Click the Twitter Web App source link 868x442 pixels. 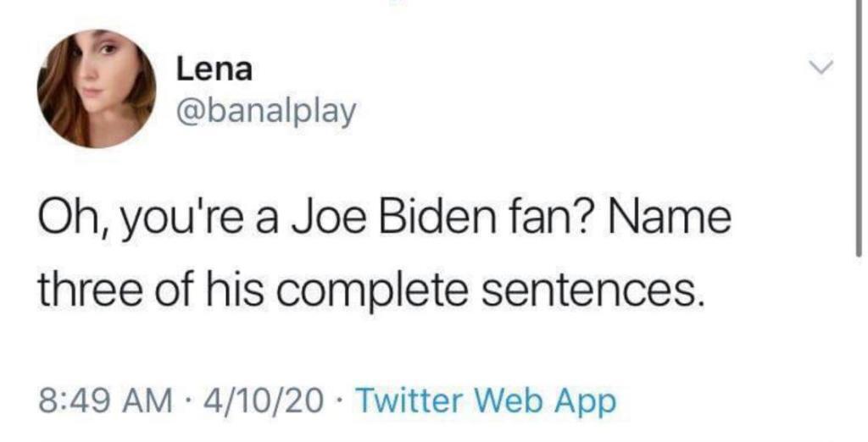point(485,401)
